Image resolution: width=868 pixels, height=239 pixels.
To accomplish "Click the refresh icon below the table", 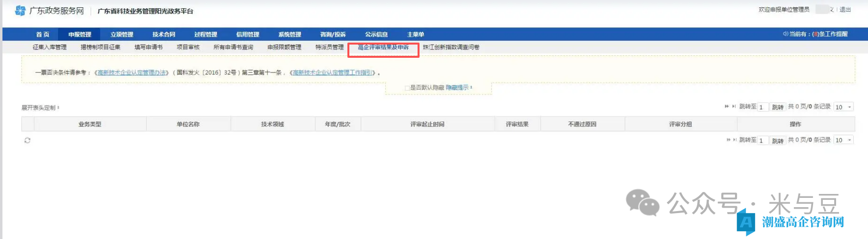I will click(27, 141).
